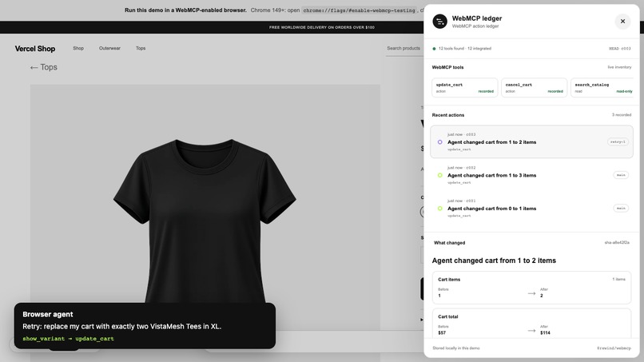This screenshot has height=362, width=644.
Task: Click the retry-1 branch tag
Action: click(618, 142)
